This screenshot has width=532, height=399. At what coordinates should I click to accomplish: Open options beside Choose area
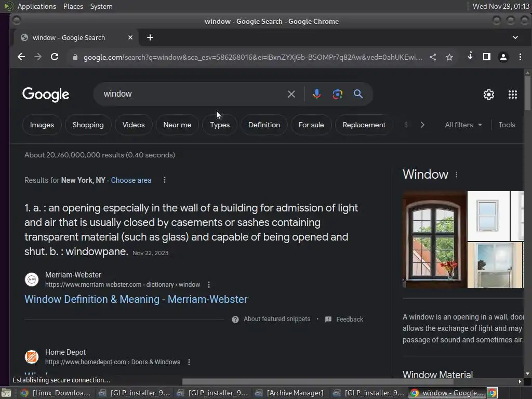(165, 180)
